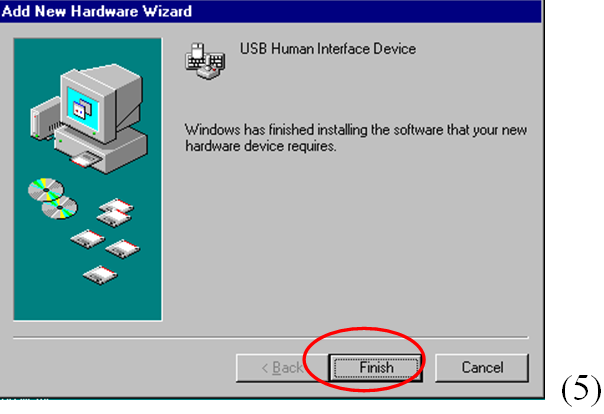Screen dimensions: 604x414
Task: Click the lower CD disc graphic
Action: click(59, 208)
